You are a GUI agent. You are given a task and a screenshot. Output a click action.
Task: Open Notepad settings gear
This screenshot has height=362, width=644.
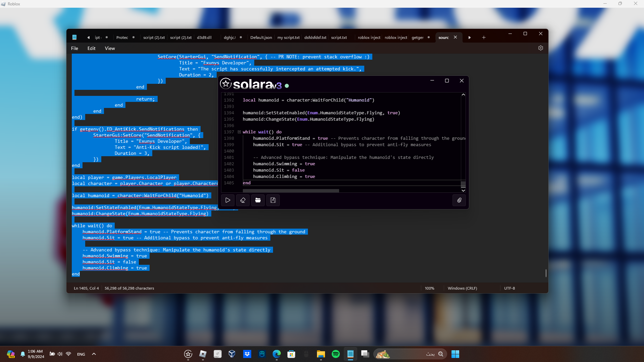tap(541, 48)
